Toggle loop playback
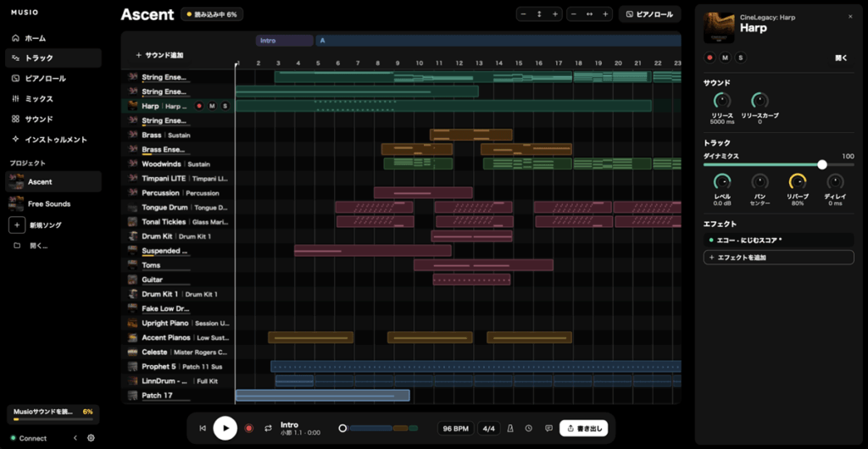This screenshot has width=868, height=449. tap(269, 428)
